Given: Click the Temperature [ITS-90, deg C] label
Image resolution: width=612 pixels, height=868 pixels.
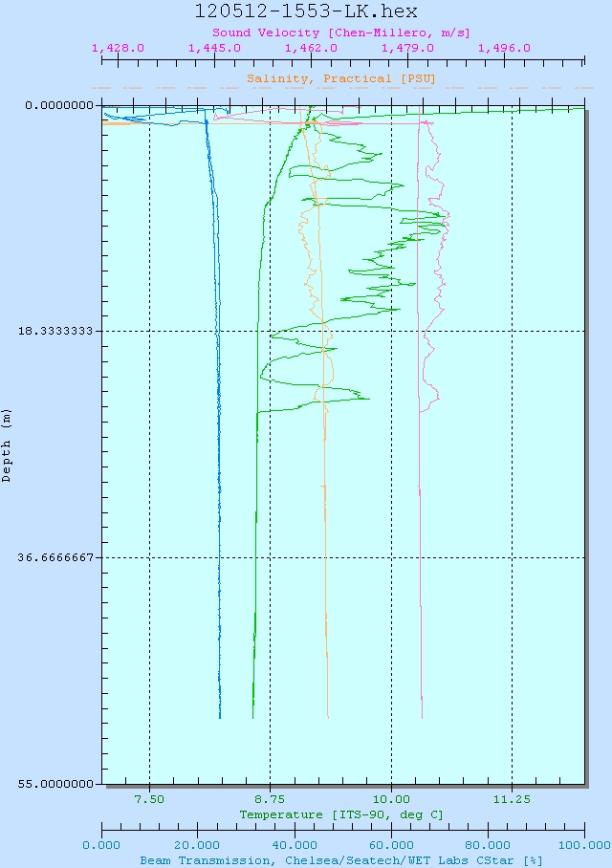Looking at the screenshot, I should click(x=341, y=814).
